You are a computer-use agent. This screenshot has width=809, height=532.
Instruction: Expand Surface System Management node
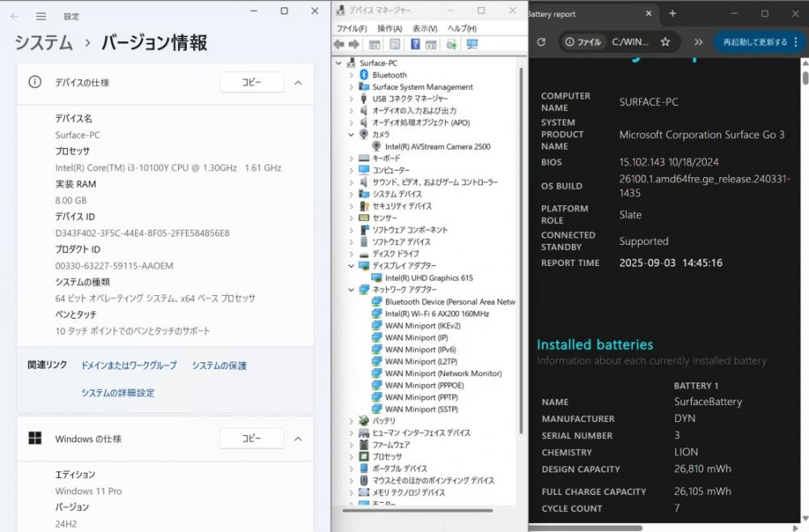point(351,87)
